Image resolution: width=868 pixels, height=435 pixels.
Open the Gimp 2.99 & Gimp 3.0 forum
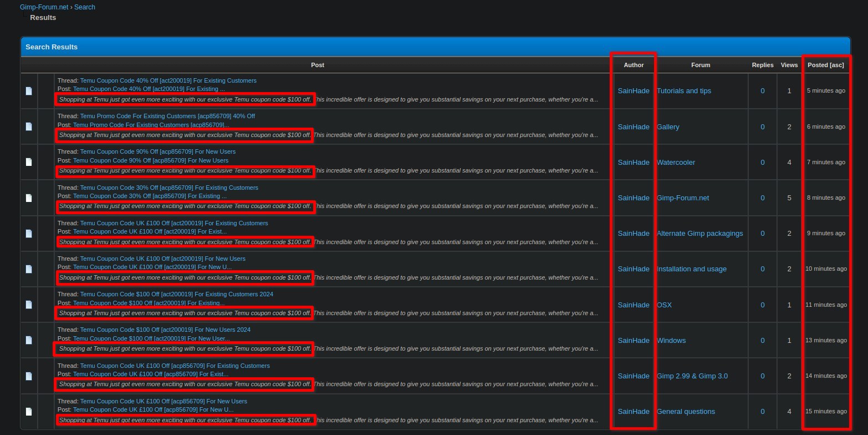pos(692,376)
